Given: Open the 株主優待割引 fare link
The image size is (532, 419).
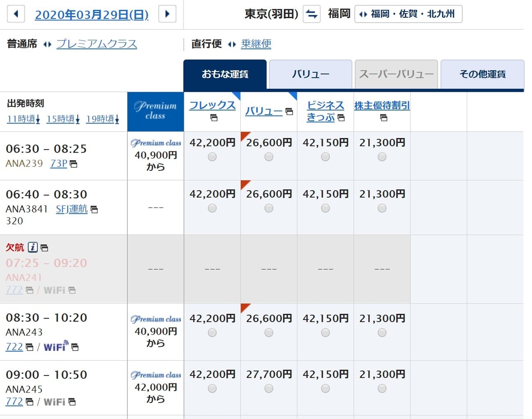Looking at the screenshot, I should [x=382, y=106].
